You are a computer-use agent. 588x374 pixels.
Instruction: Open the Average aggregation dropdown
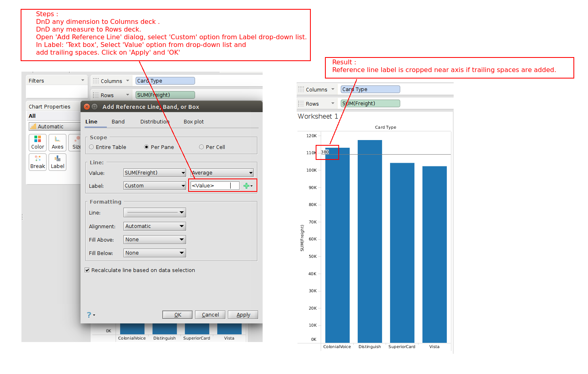pyautogui.click(x=222, y=173)
